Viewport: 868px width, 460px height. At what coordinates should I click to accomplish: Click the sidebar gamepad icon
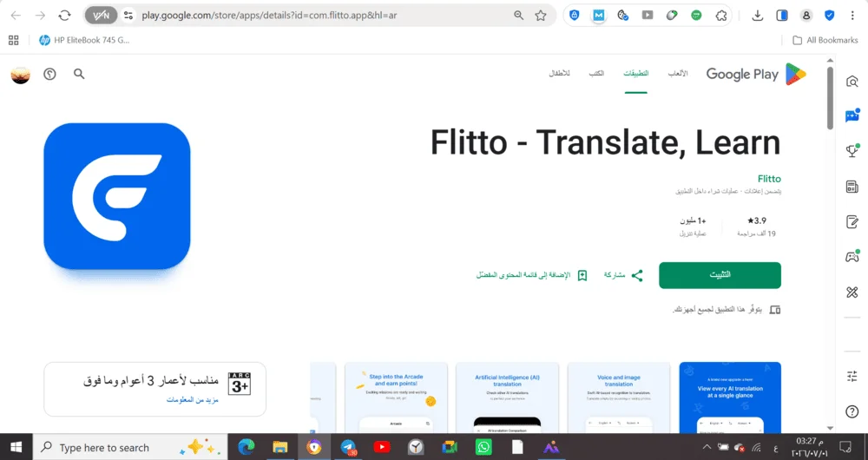click(852, 257)
